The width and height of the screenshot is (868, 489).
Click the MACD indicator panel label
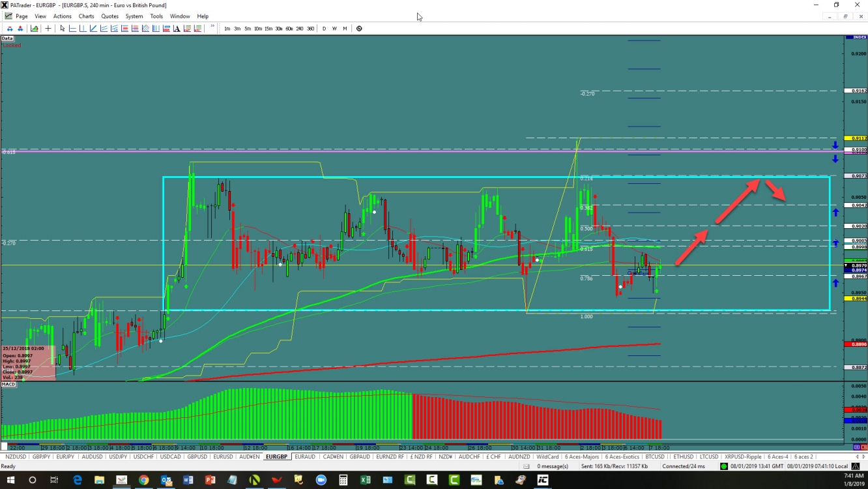click(x=8, y=385)
